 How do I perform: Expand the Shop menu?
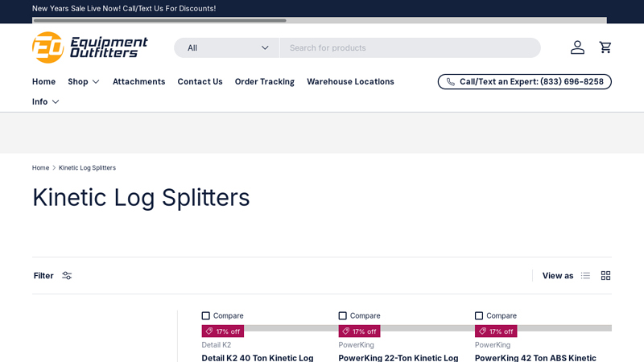pyautogui.click(x=84, y=82)
